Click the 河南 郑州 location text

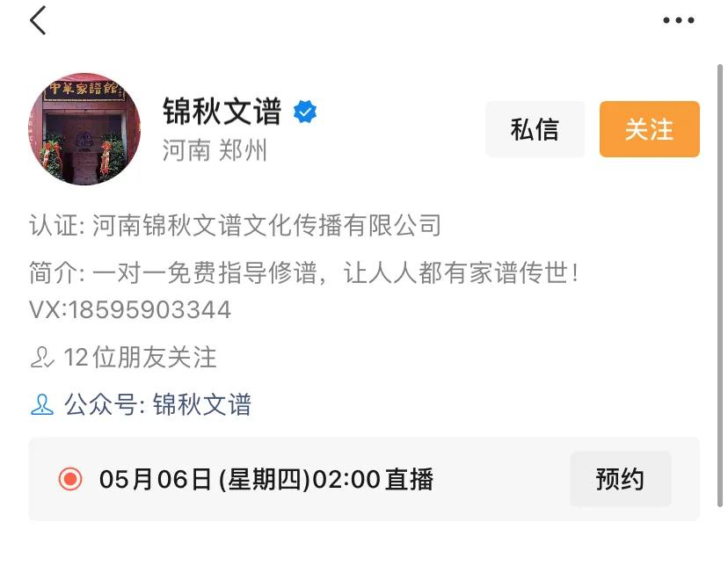(x=215, y=151)
